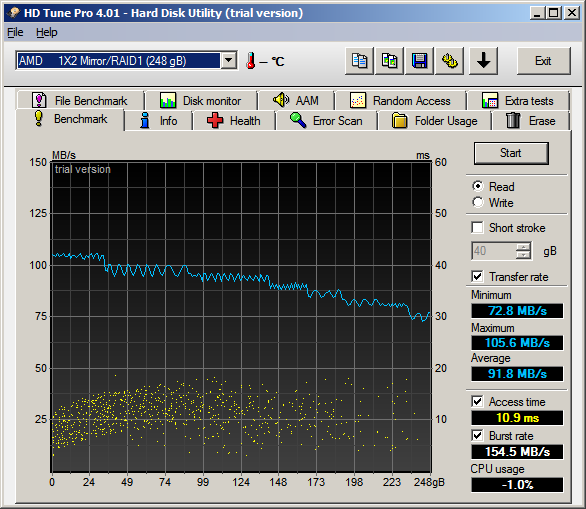The height and width of the screenshot is (509, 586).
Task: Switch to the Error Scan tab
Action: click(x=326, y=121)
